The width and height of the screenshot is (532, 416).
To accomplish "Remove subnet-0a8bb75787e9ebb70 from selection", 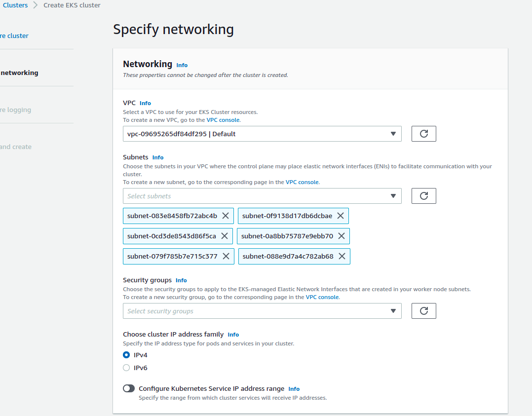I will click(342, 236).
